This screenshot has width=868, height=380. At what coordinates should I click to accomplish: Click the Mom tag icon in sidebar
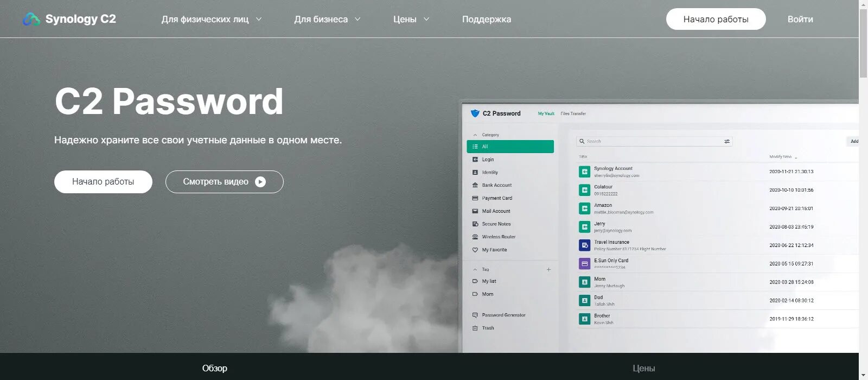tap(475, 294)
